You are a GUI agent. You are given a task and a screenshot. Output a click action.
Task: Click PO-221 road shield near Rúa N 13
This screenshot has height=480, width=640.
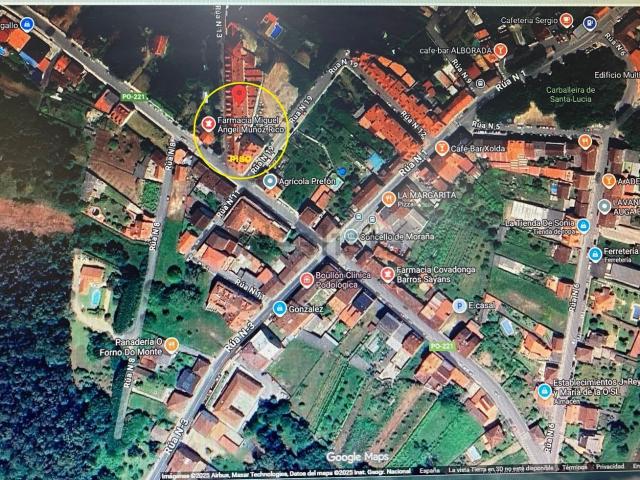[134, 97]
